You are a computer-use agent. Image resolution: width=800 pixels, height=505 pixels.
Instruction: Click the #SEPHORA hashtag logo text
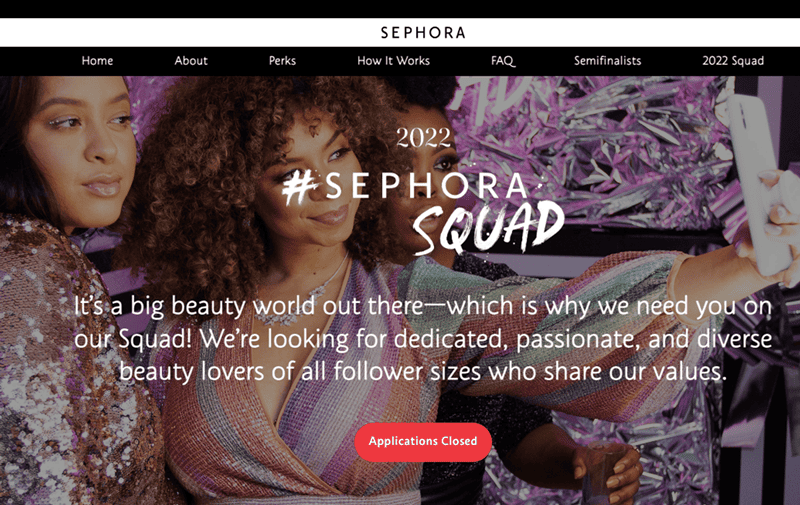click(x=406, y=186)
